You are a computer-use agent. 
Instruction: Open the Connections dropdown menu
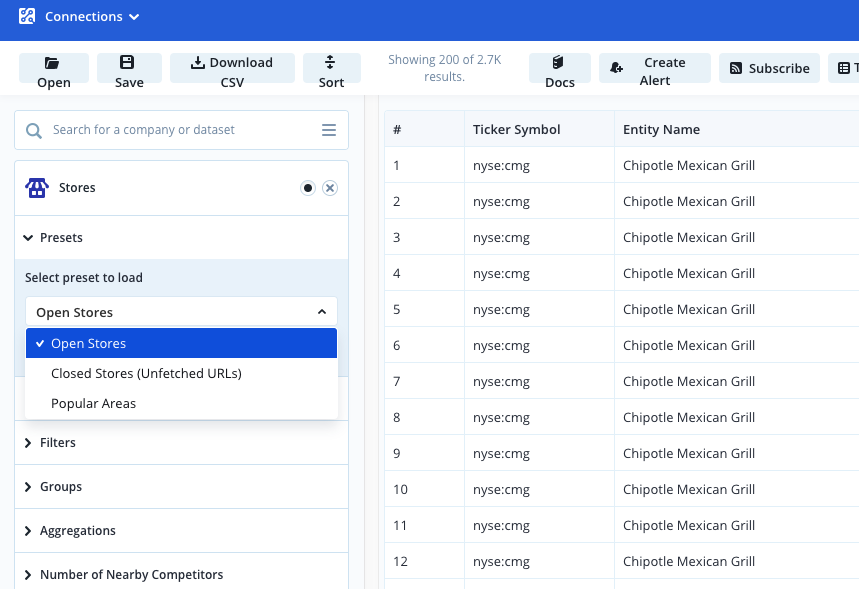click(92, 16)
